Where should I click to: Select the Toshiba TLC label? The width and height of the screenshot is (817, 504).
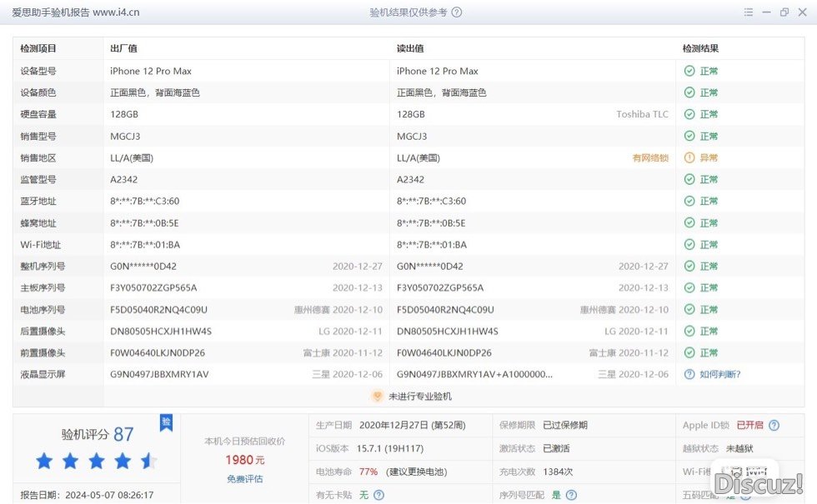643,114
